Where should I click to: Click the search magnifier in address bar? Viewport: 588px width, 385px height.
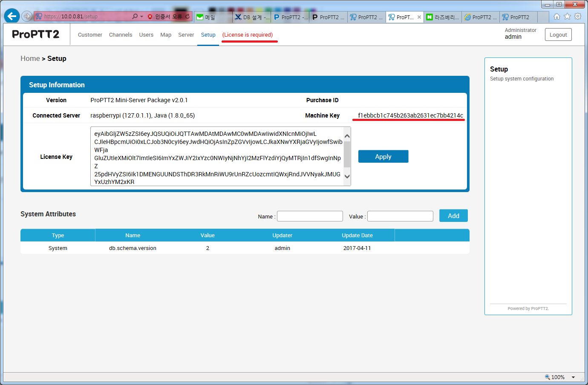[135, 17]
